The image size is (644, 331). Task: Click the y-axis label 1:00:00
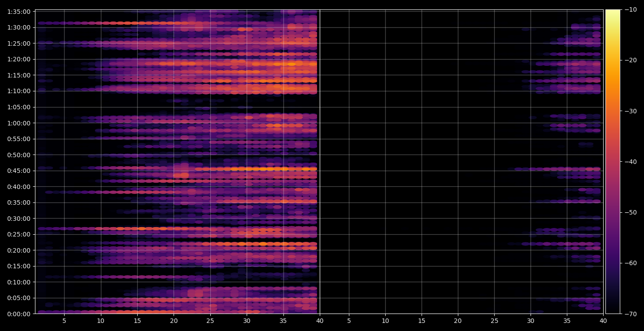pyautogui.click(x=19, y=123)
